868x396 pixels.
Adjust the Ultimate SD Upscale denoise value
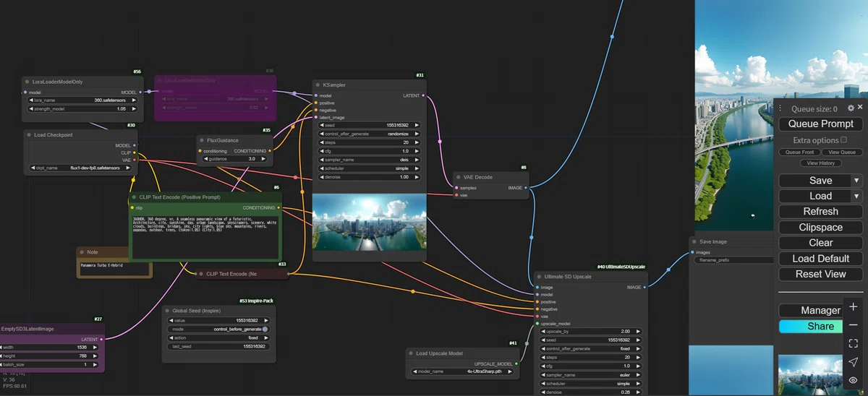tap(592, 392)
